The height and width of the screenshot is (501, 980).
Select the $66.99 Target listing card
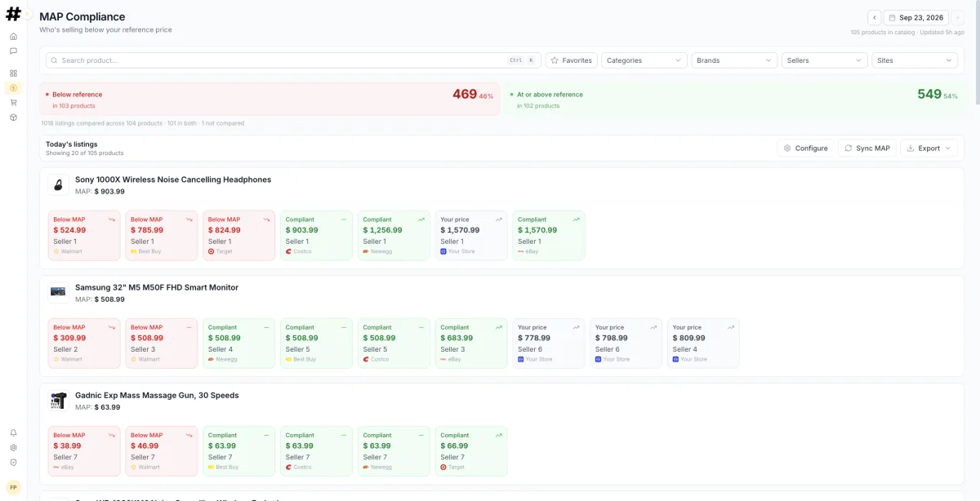pyautogui.click(x=471, y=451)
